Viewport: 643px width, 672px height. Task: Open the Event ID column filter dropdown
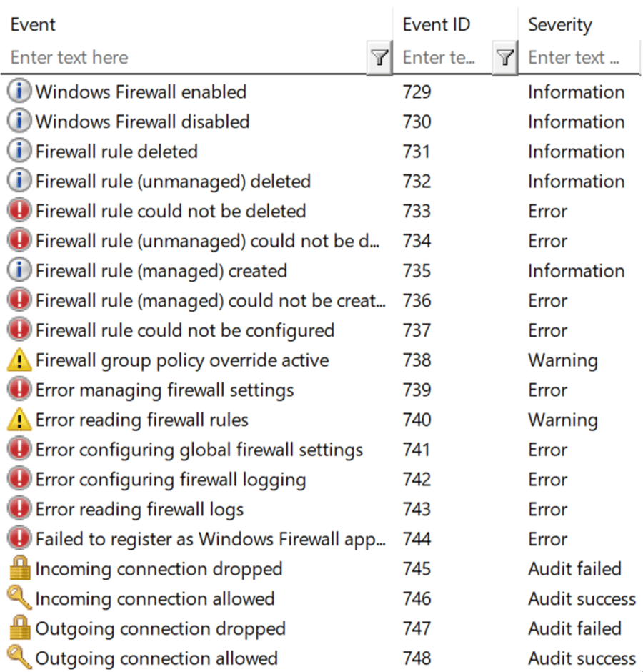pyautogui.click(x=504, y=58)
